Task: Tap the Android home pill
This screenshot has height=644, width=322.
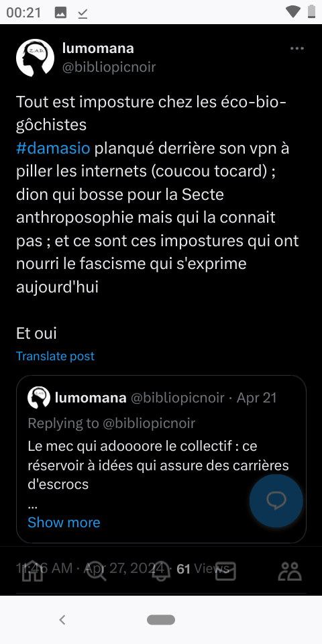Action: [161, 620]
